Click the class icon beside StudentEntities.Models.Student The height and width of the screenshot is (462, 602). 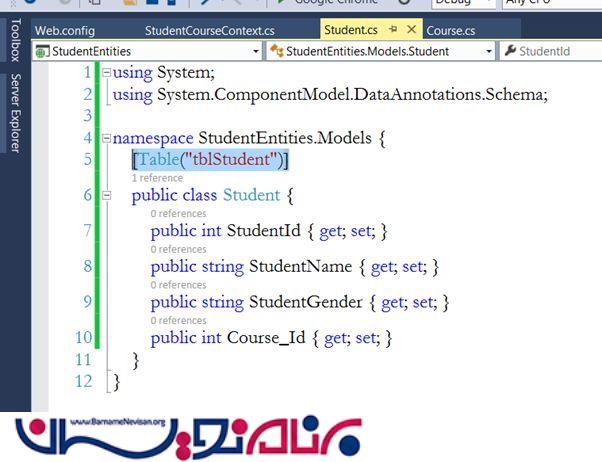click(x=276, y=51)
